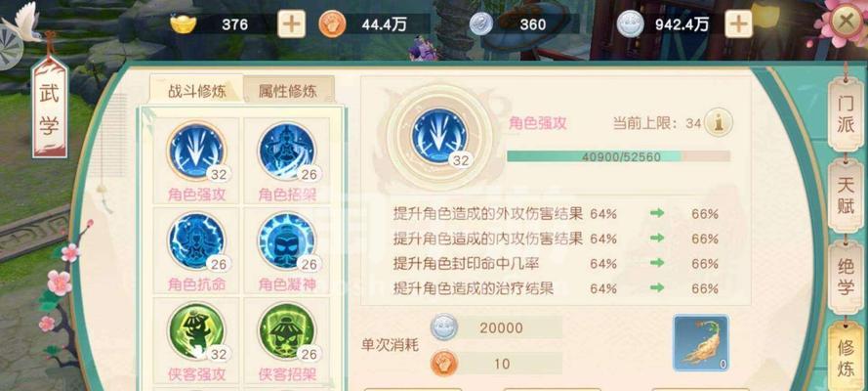Screen dimensions: 868x391
Task: Choose the 角色抗命 cultivation icon
Action: click(x=196, y=241)
